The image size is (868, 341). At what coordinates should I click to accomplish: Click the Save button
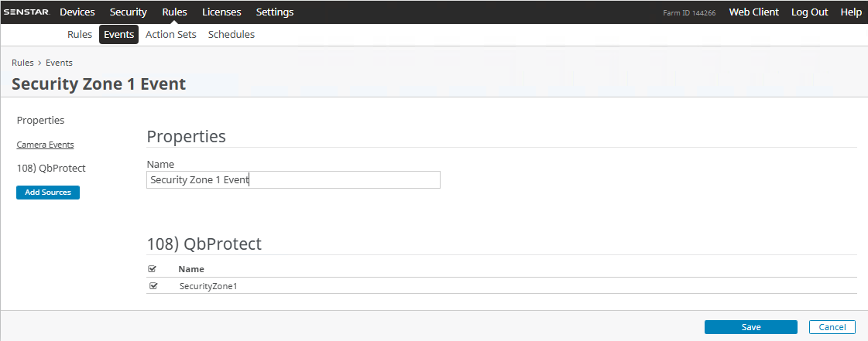tap(750, 327)
